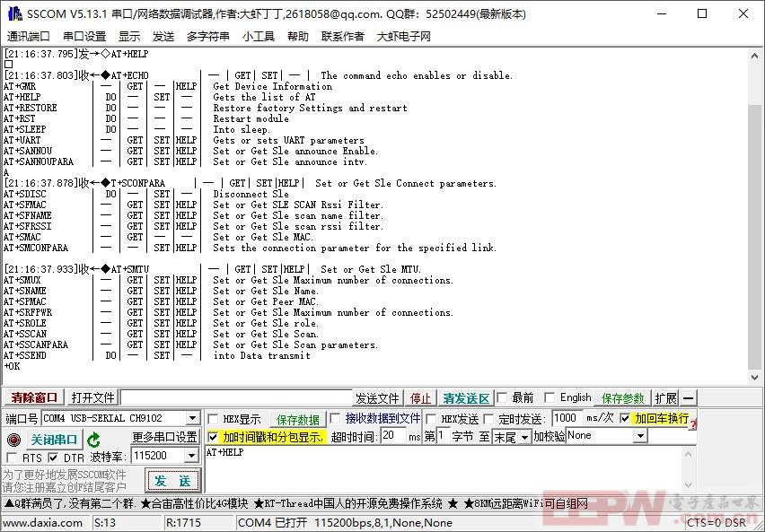765x532 pixels.
Task: Enable the 接收数据到文件 checkbox
Action: (335, 418)
